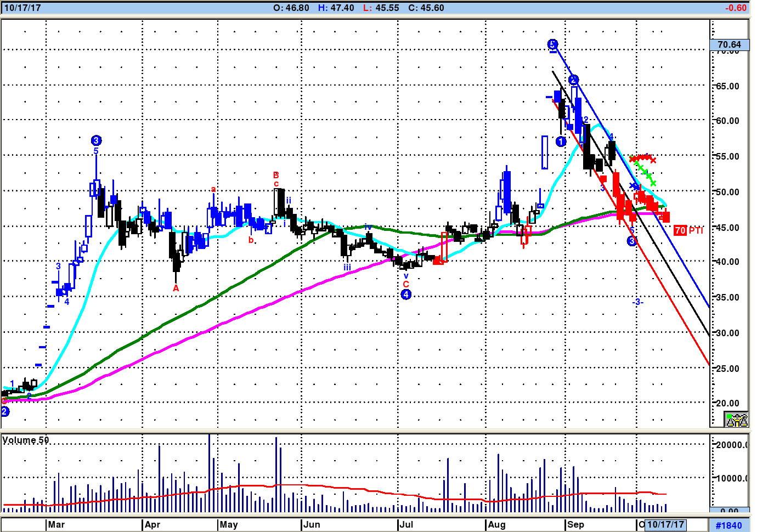Click red wave label A below April low
This screenshot has width=768, height=532.
[176, 288]
